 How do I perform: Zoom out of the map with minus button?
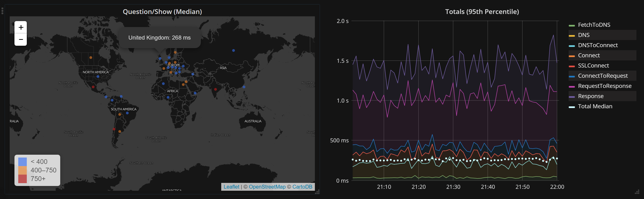click(x=21, y=40)
